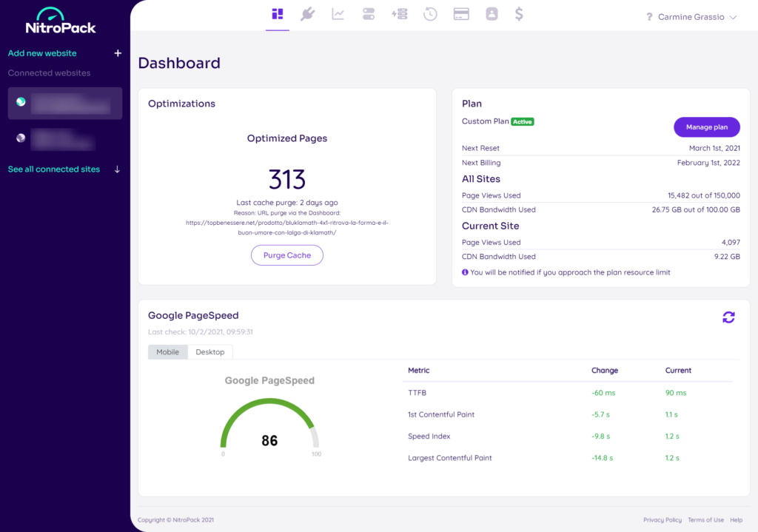Click the Metric column header
The height and width of the screenshot is (532, 758).
(x=419, y=370)
